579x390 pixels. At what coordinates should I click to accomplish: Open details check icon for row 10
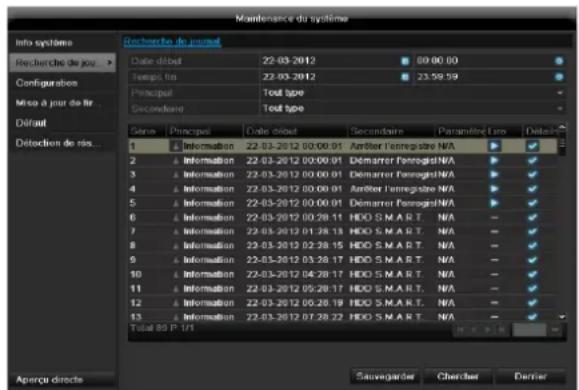532,274
